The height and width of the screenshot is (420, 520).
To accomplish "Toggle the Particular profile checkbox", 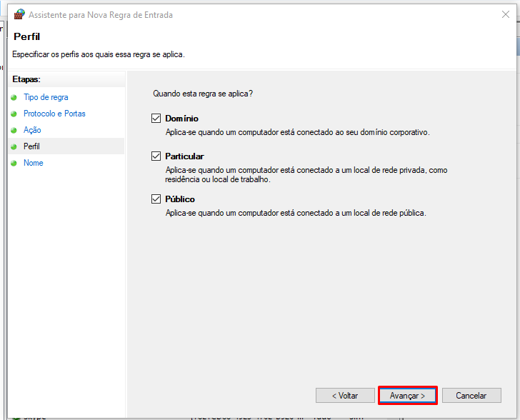I will pyautogui.click(x=156, y=156).
